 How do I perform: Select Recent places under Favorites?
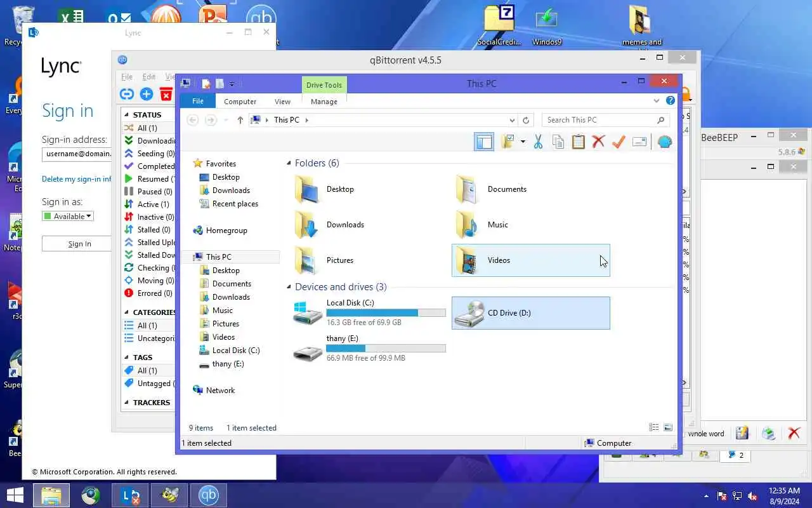click(235, 204)
